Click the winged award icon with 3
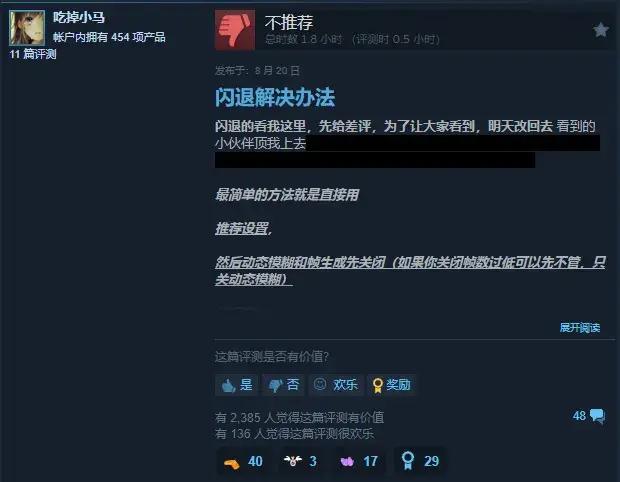 pos(293,461)
